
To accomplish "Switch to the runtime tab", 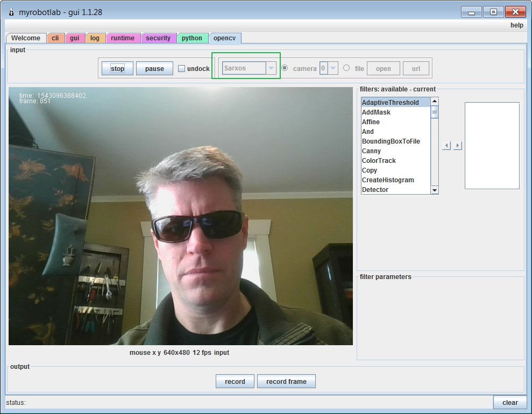I will click(123, 38).
